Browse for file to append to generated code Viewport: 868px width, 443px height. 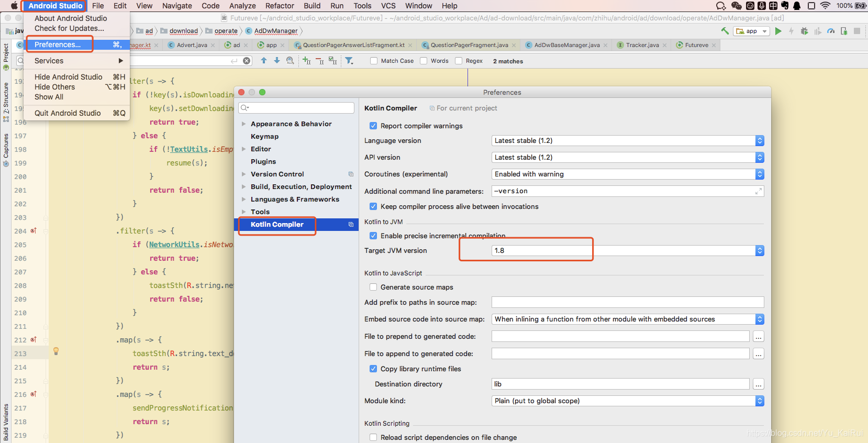pos(759,353)
